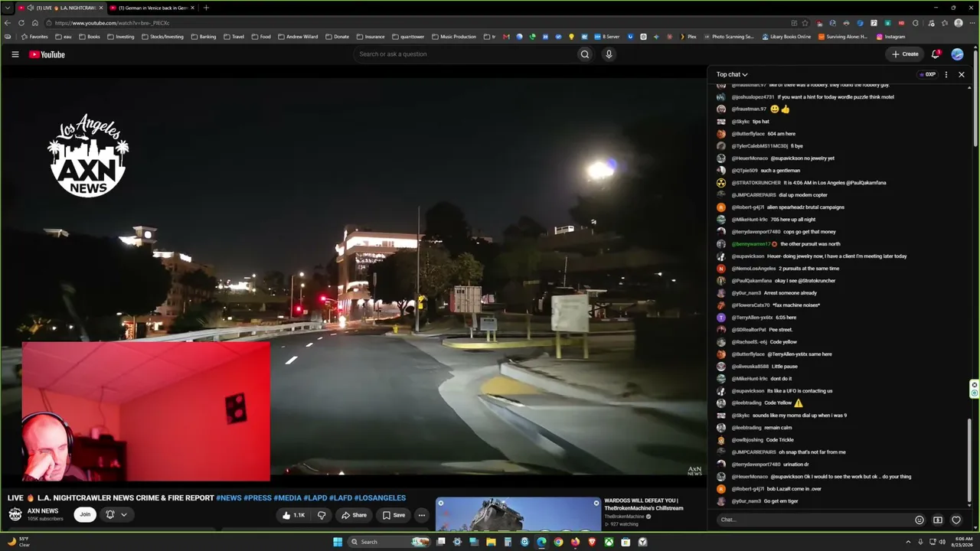Open the live chat more options menu
Screen dimensions: 980x551
pyautogui.click(x=946, y=74)
